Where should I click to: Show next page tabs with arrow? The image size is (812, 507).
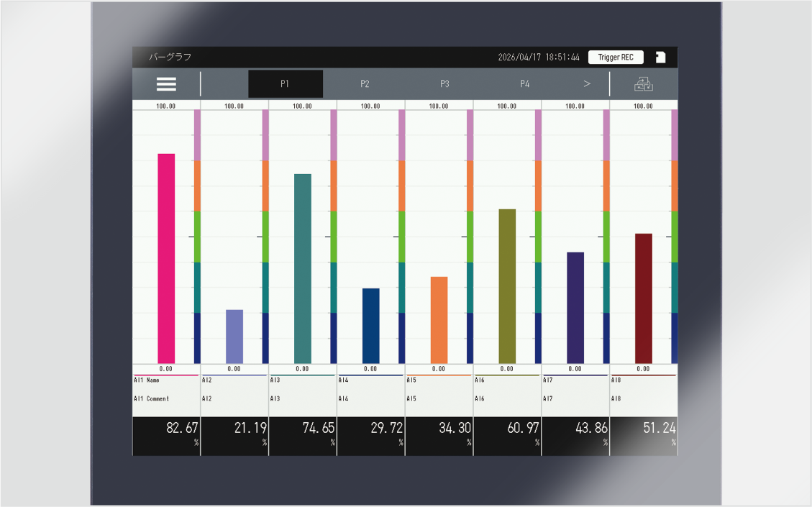coord(587,83)
